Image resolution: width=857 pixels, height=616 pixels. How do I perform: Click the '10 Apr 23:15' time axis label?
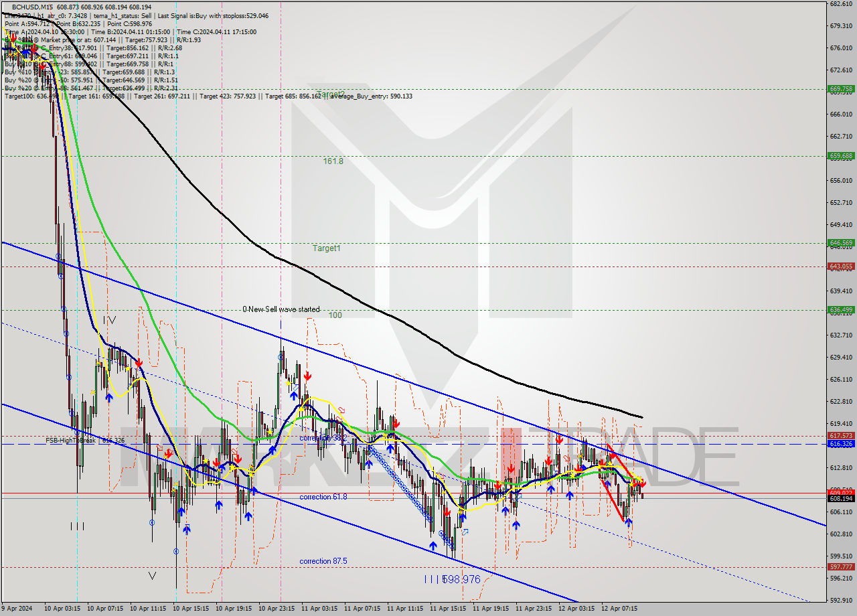click(275, 609)
